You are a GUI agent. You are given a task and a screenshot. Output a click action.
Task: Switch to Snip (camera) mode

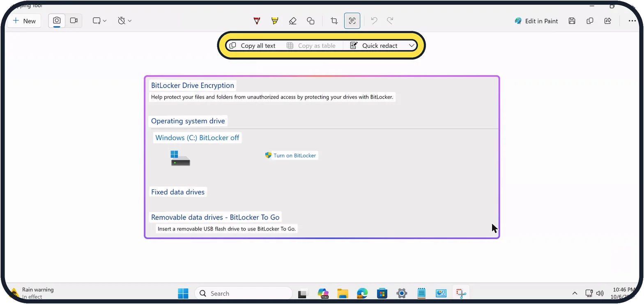(57, 21)
